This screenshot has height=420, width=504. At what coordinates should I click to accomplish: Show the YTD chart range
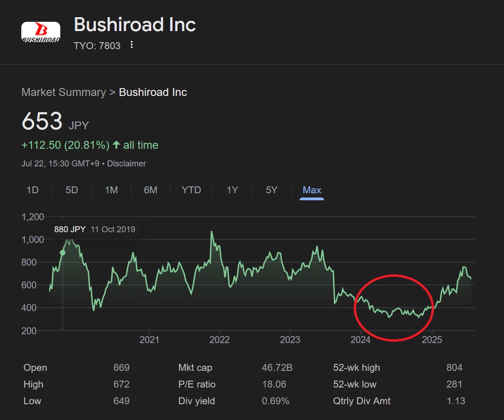(x=191, y=190)
